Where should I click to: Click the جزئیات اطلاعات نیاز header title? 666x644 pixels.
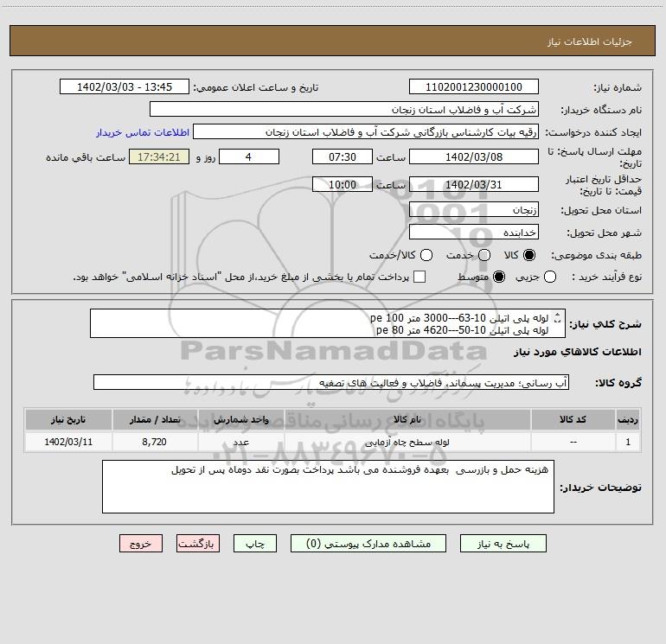tap(590, 41)
